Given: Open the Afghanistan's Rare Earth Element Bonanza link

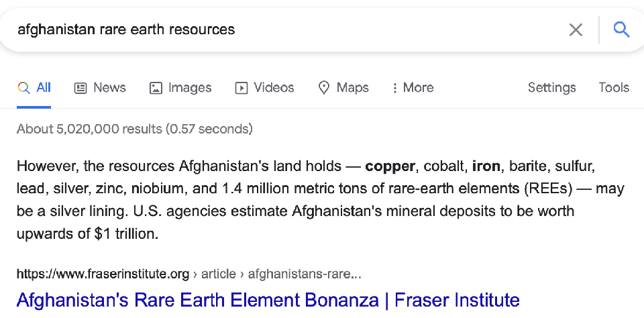Looking at the screenshot, I should click(268, 299).
